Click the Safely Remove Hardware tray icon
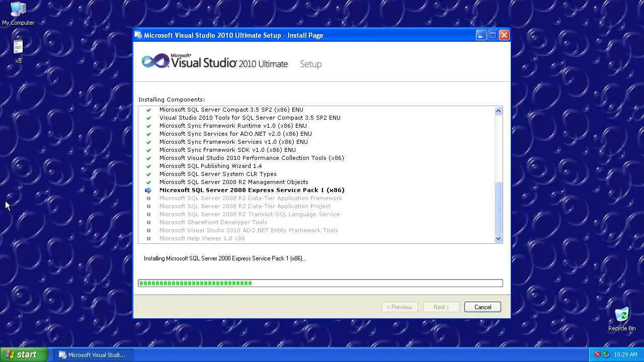644x362 pixels. pyautogui.click(x=607, y=354)
